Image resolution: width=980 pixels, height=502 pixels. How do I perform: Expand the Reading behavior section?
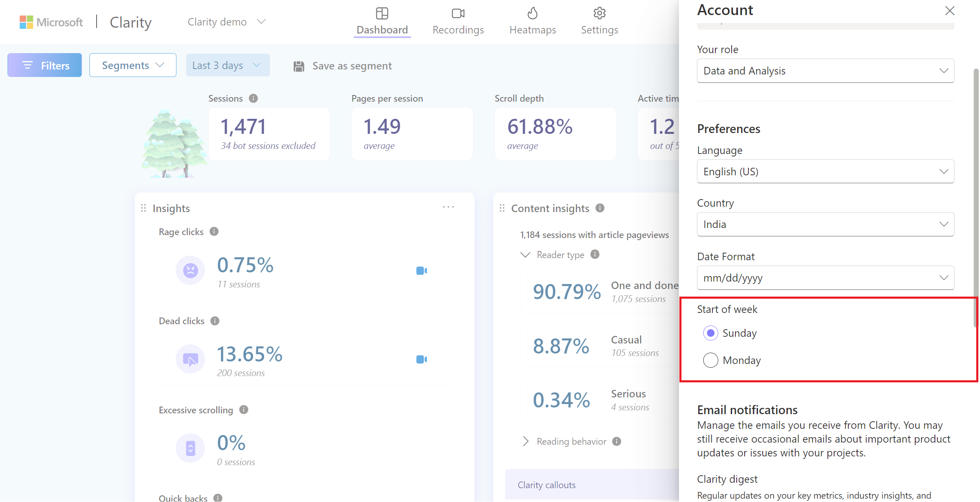click(526, 441)
